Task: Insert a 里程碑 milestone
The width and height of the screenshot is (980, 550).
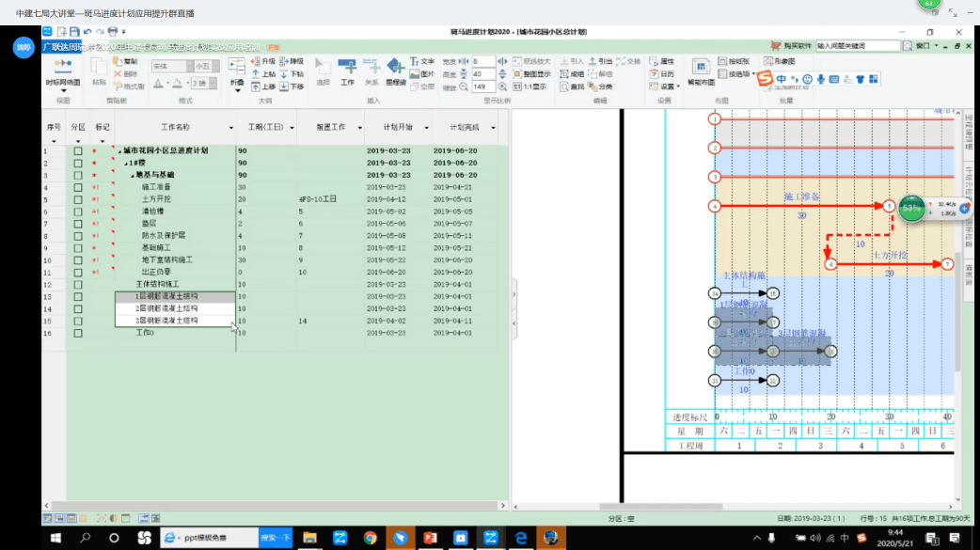Action: [396, 71]
